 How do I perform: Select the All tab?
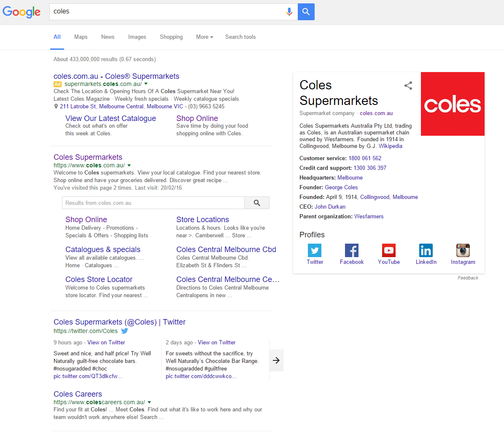pos(57,37)
